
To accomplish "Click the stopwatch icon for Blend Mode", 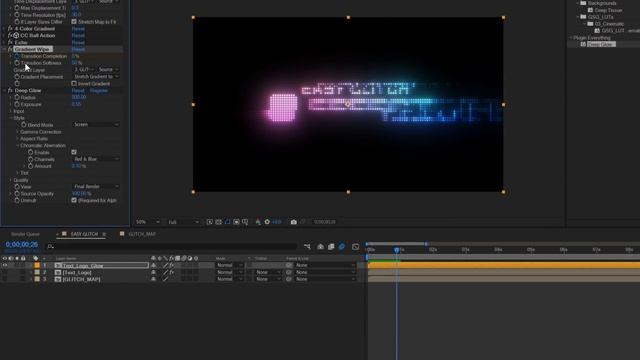I will 24,125.
